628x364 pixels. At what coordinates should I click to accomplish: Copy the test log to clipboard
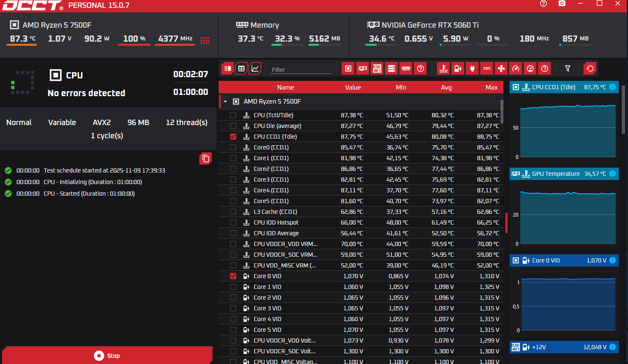coord(205,158)
